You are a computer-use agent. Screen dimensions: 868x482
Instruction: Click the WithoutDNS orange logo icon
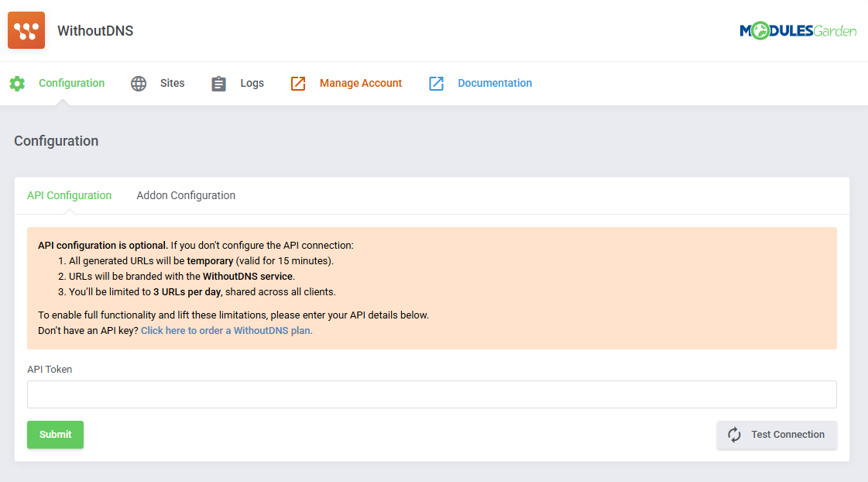26,30
